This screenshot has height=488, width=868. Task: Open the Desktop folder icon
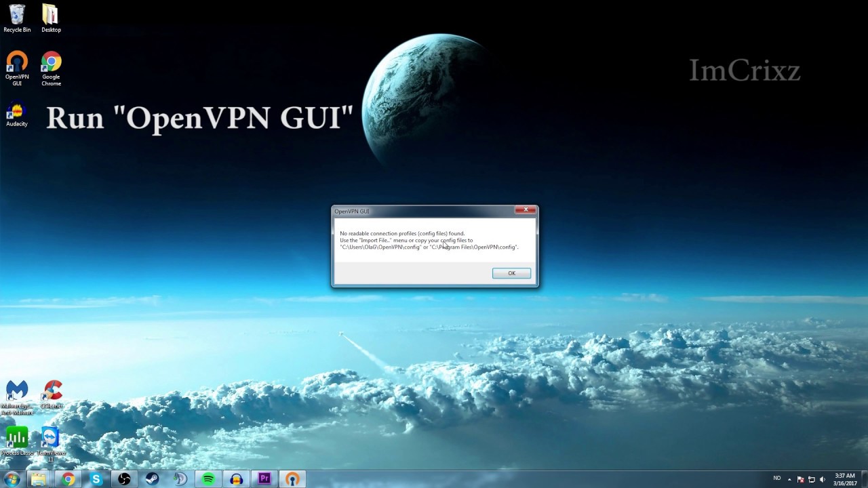(x=51, y=18)
